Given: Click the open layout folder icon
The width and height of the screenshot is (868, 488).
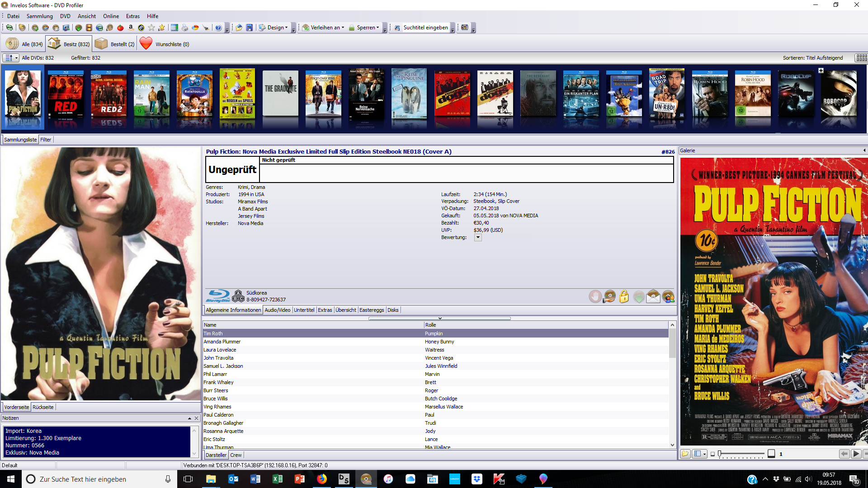Looking at the screenshot, I should (x=239, y=28).
